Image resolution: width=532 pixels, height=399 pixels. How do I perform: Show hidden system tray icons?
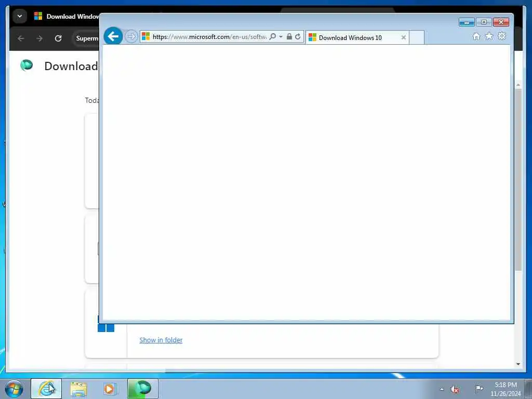pos(442,389)
